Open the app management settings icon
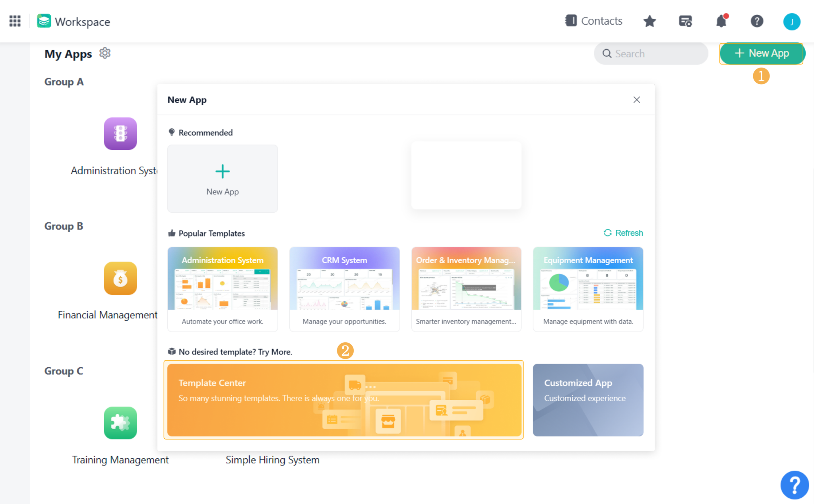 (686, 21)
